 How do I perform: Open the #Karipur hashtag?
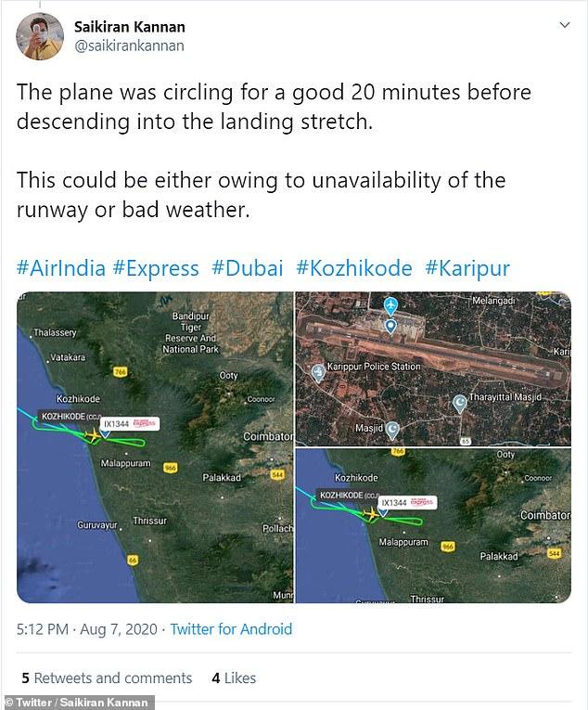click(x=467, y=268)
